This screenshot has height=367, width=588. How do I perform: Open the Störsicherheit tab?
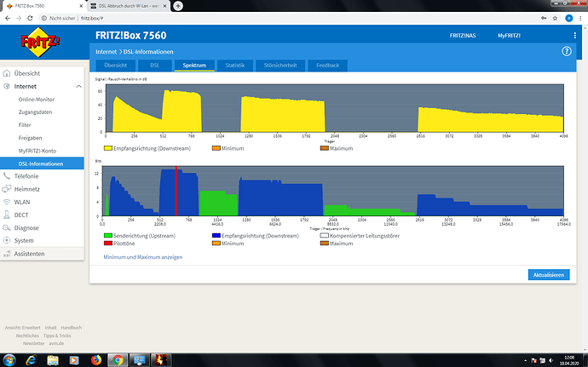pos(280,66)
